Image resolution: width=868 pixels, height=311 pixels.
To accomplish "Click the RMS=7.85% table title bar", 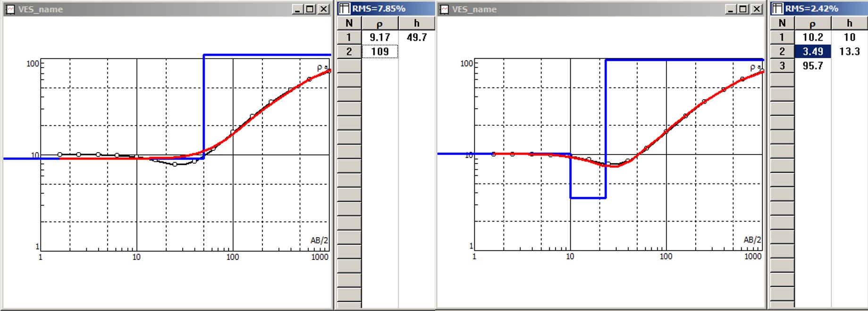I will pyautogui.click(x=386, y=9).
